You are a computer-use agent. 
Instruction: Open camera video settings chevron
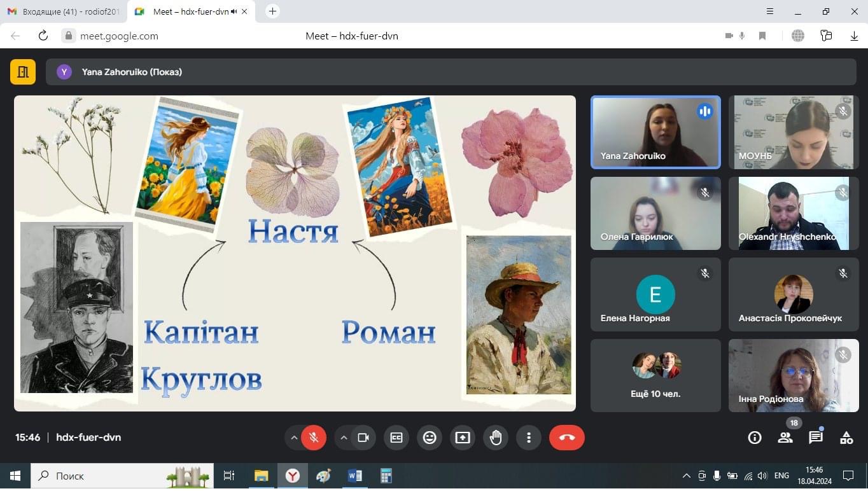(344, 438)
